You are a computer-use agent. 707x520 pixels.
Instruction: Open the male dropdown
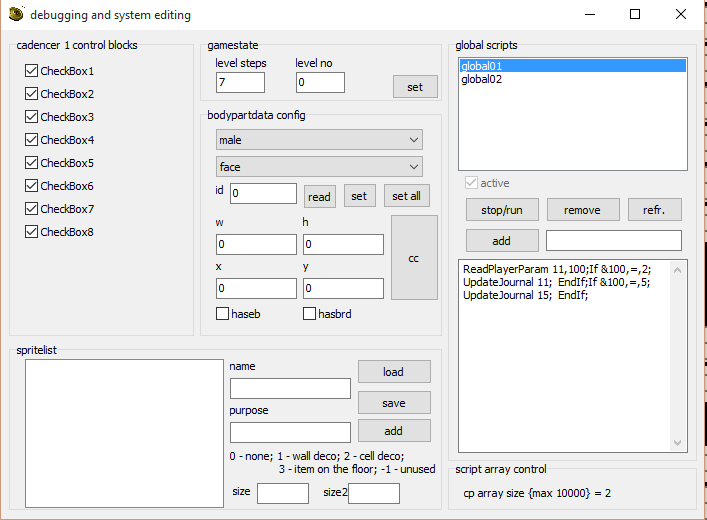click(319, 140)
